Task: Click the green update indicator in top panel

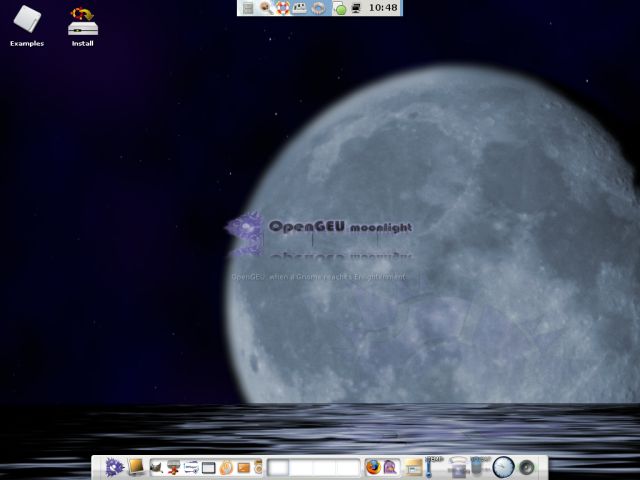Action: (x=340, y=9)
